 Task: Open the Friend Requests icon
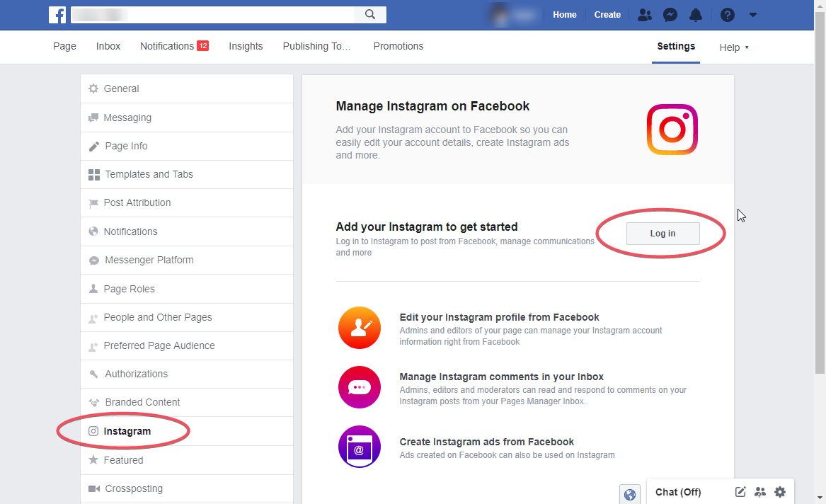point(644,15)
